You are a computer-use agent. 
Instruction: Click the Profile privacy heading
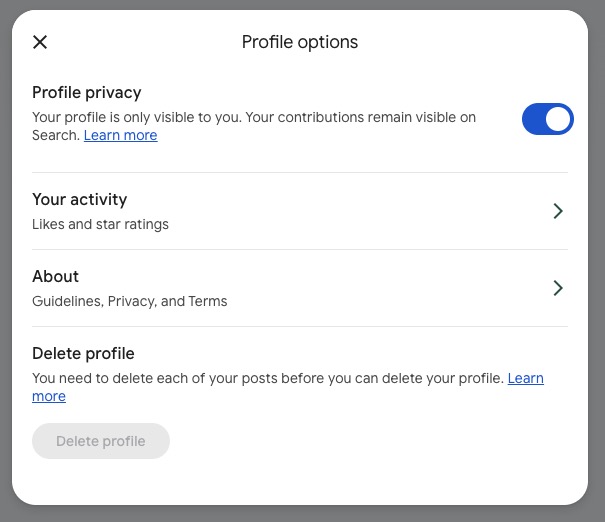[x=87, y=93]
